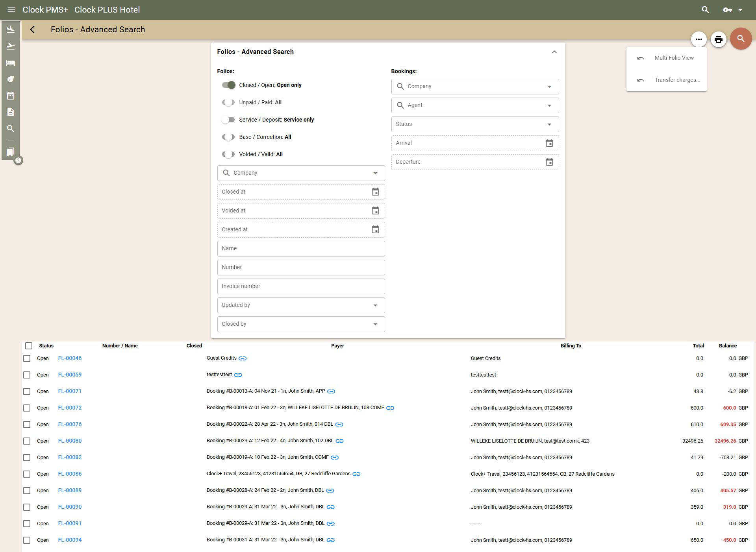Open folio link FL-00046
Viewport: 756px width, 552px height.
point(70,358)
